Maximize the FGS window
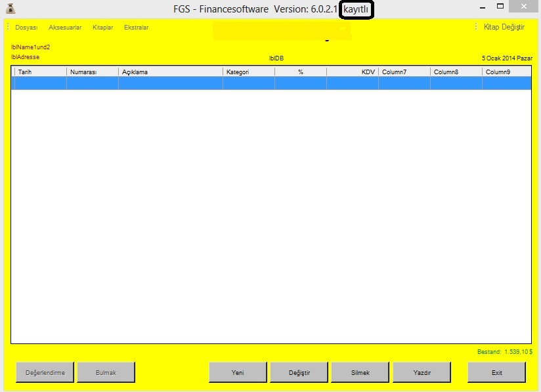The width and height of the screenshot is (541, 392). point(500,7)
